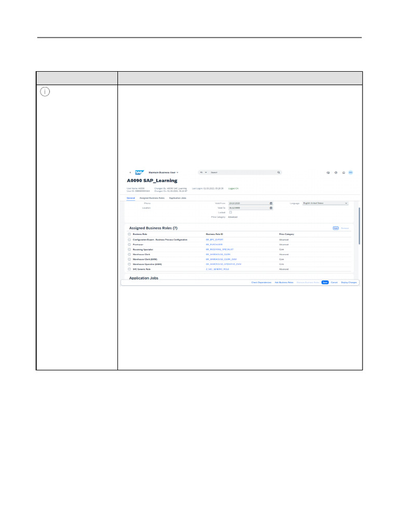This screenshot has height=532, width=399.
Task: Check the S4C Generic Role row
Action: (129, 269)
